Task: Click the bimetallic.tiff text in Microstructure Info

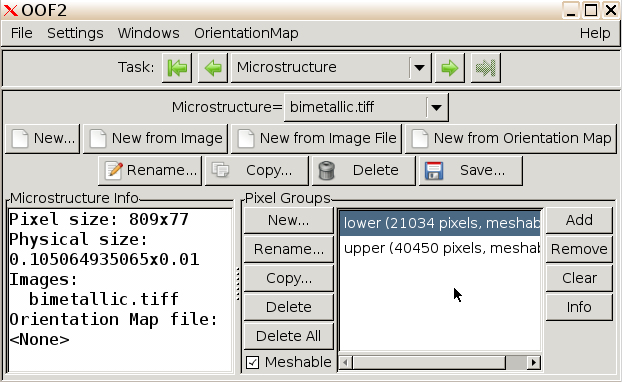Action: click(x=104, y=299)
